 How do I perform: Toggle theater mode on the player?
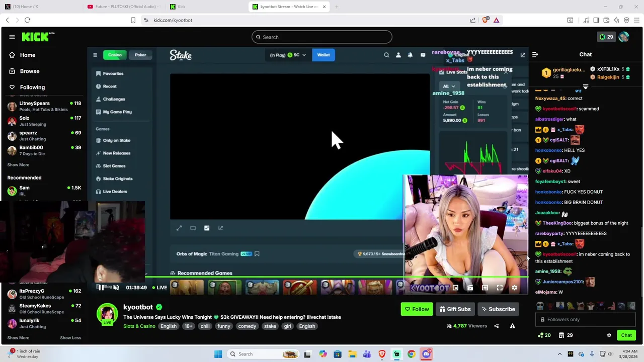[485, 288]
